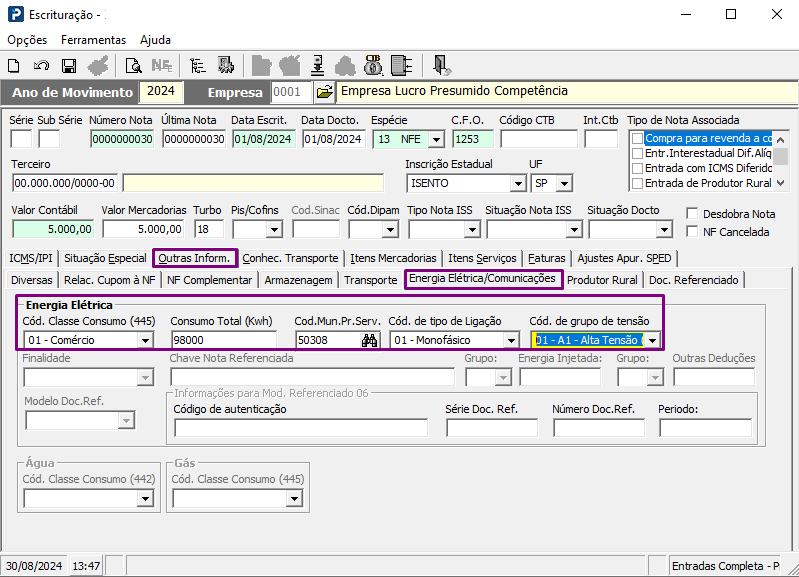Switch to the Itens Mercadorias tab

coord(393,258)
